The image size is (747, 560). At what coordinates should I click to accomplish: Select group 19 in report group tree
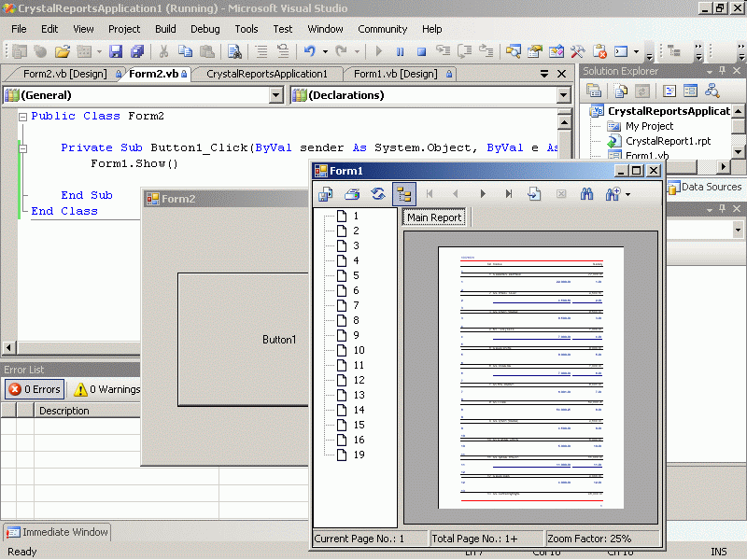[x=359, y=455]
